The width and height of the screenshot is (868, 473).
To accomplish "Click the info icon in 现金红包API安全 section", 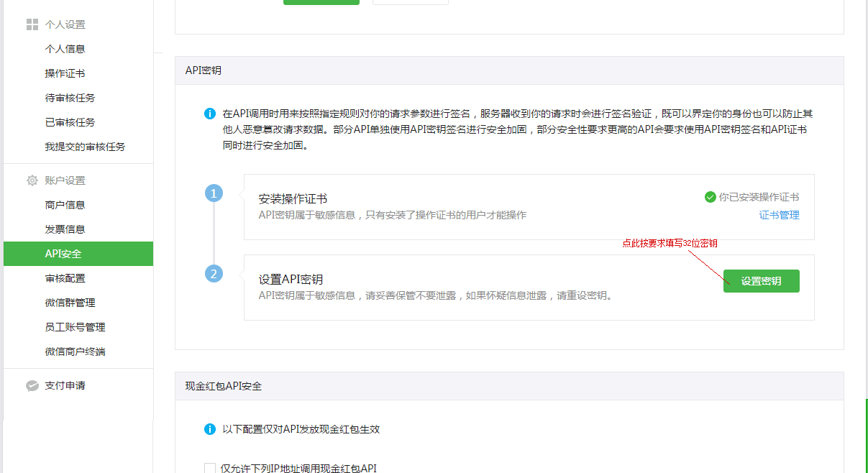I will [209, 429].
